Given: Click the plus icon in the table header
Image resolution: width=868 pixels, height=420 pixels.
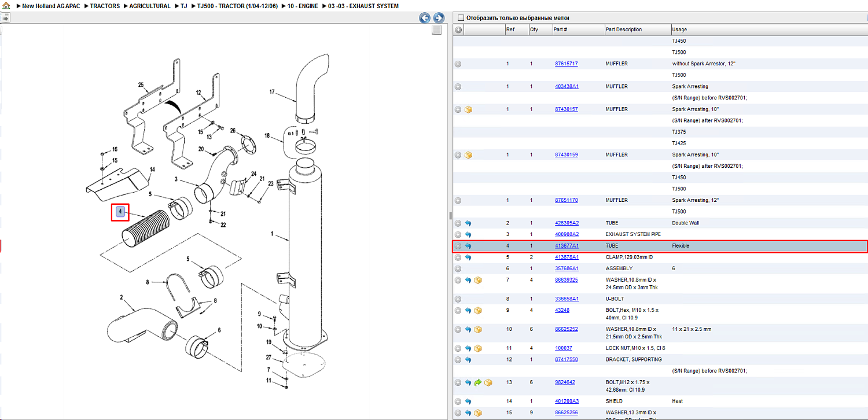Looking at the screenshot, I should click(x=458, y=30).
